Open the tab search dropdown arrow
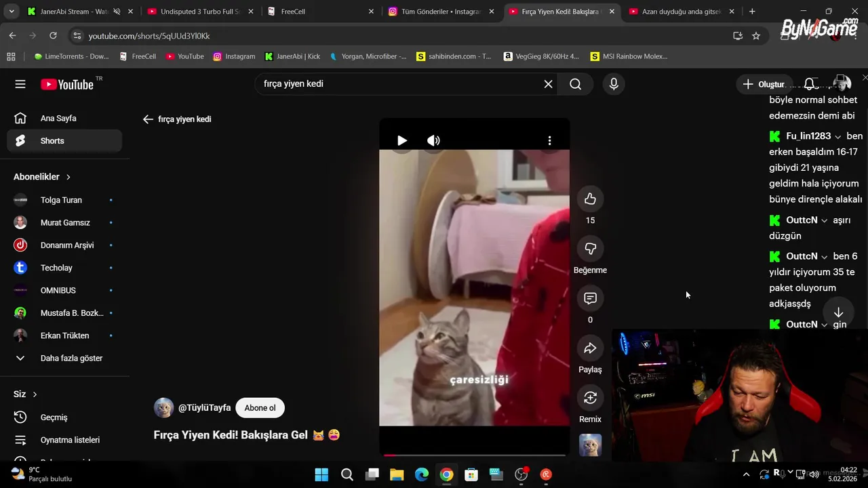Viewport: 868px width, 488px height. [12, 12]
